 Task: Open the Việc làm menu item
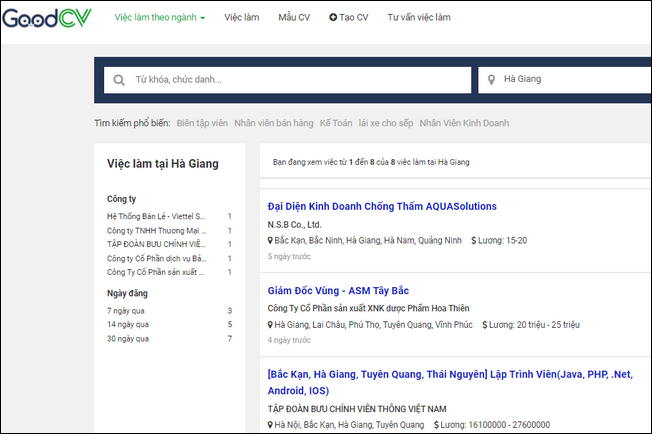[x=241, y=18]
